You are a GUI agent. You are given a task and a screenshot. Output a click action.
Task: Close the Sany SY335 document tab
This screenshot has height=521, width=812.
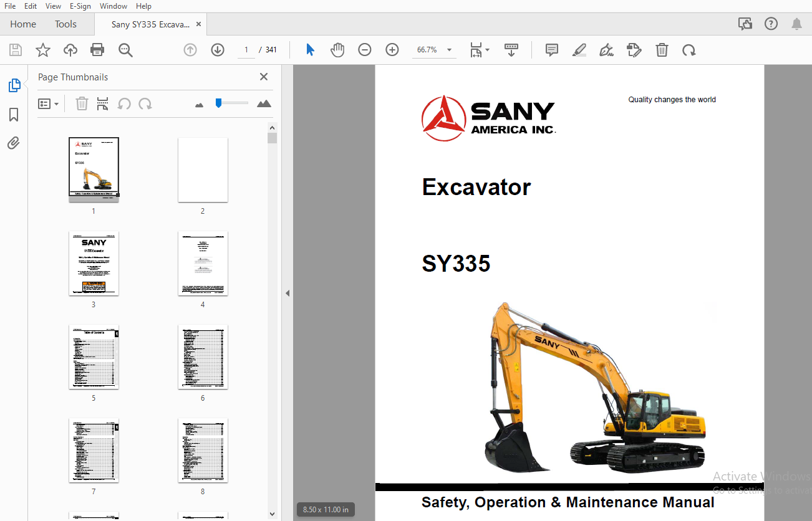pyautogui.click(x=198, y=24)
